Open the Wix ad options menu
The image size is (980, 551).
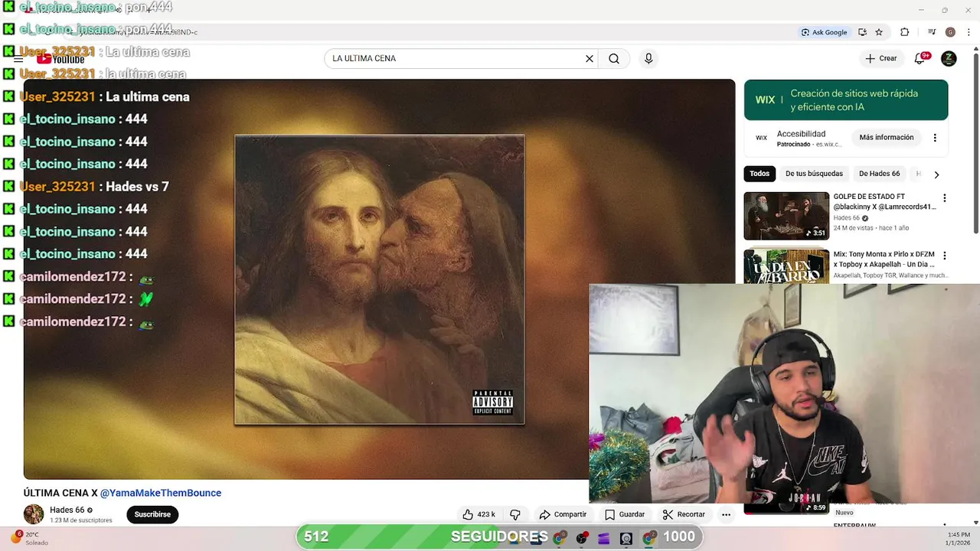[935, 138]
